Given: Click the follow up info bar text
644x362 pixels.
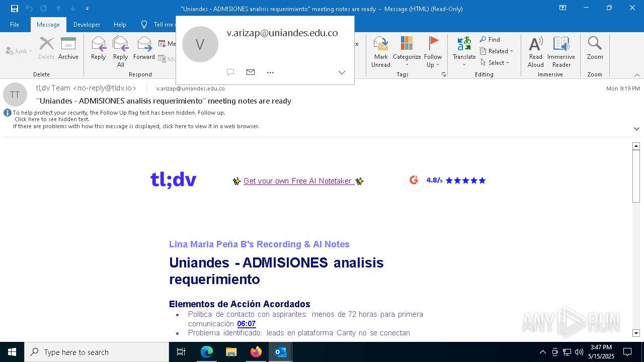Looking at the screenshot, I should tap(119, 113).
